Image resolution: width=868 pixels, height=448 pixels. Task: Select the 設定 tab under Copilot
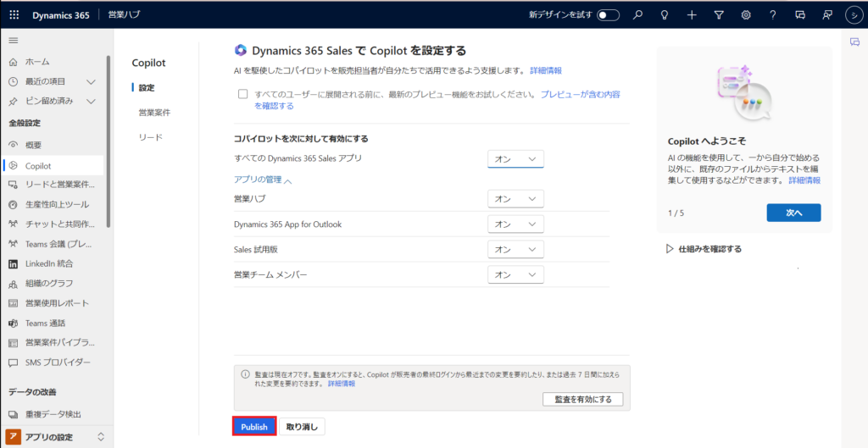coord(147,87)
